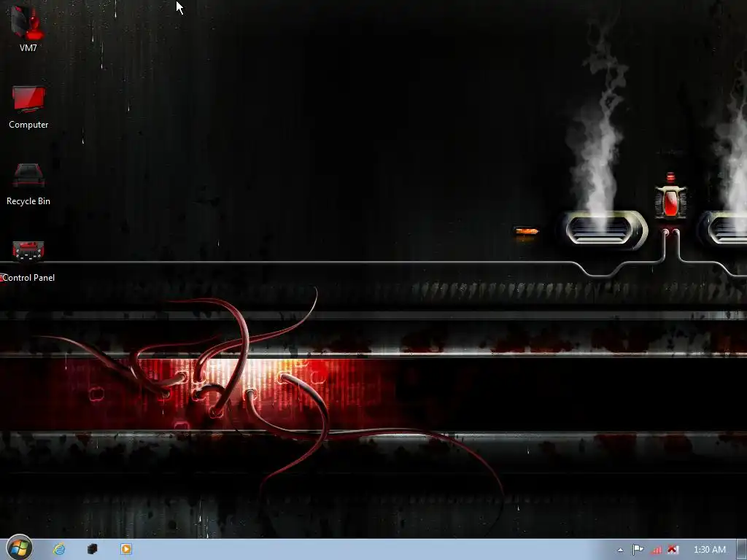Show hidden tray icons arrow
Screen dimensions: 747x560
(x=620, y=550)
